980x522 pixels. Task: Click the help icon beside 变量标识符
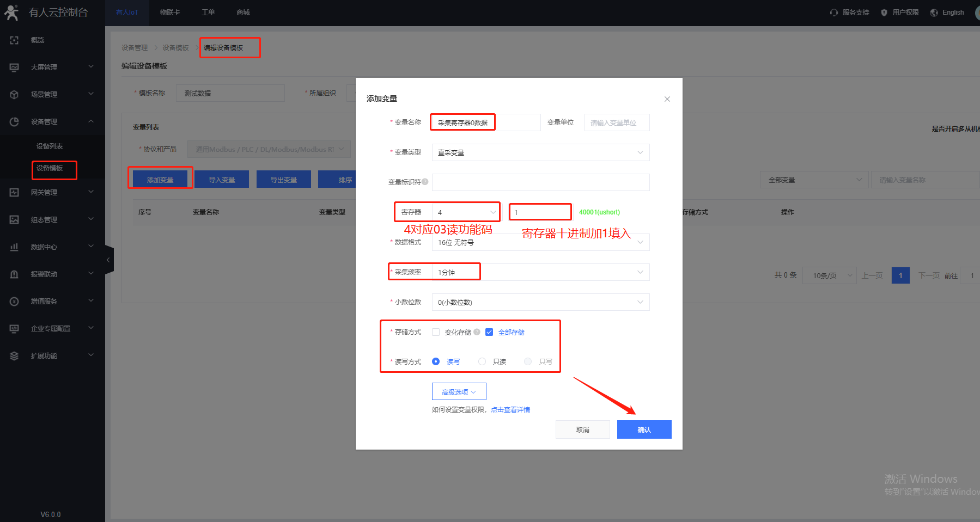pos(425,182)
